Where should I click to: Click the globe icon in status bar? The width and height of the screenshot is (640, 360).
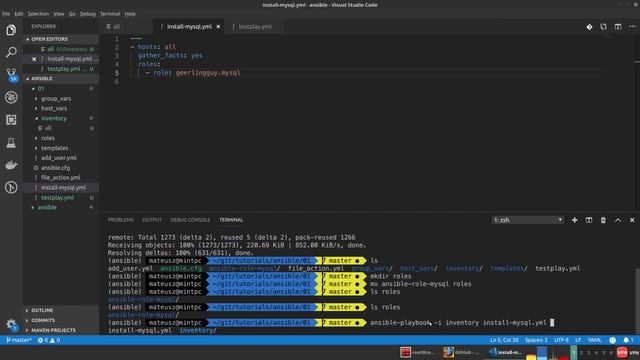coord(612,340)
